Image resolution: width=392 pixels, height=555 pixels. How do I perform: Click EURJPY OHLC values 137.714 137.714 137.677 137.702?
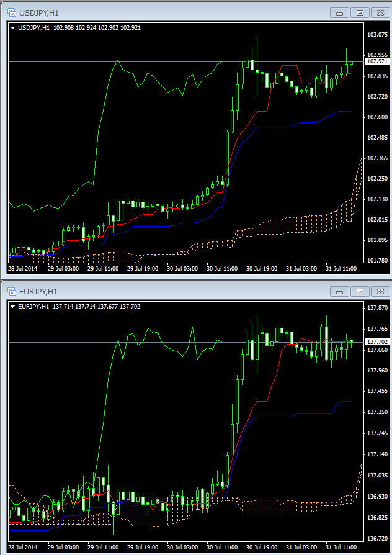click(97, 306)
